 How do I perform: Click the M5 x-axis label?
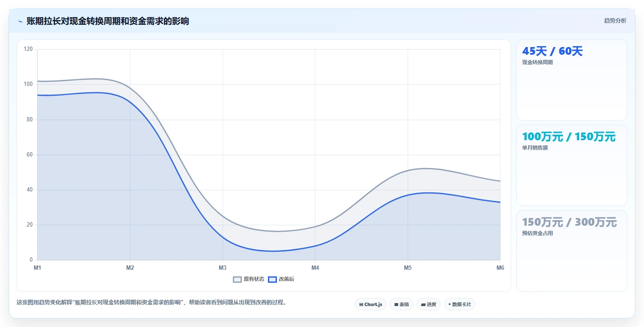click(x=408, y=268)
